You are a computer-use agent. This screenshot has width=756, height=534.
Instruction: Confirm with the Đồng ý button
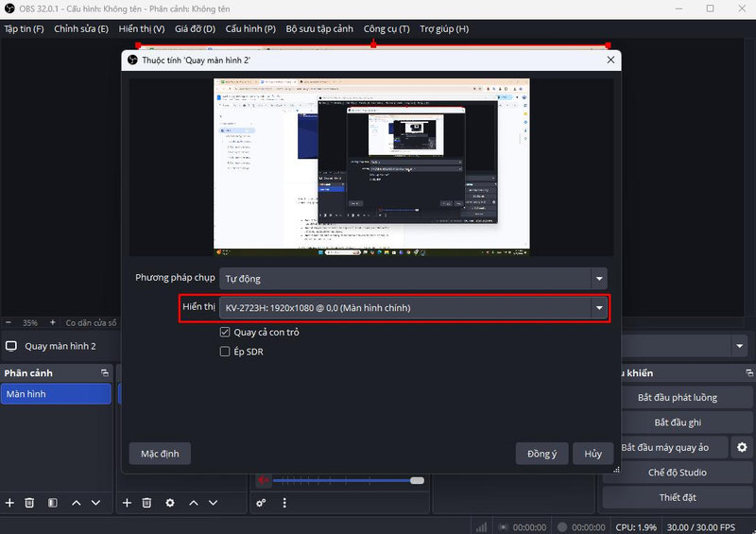(x=541, y=454)
